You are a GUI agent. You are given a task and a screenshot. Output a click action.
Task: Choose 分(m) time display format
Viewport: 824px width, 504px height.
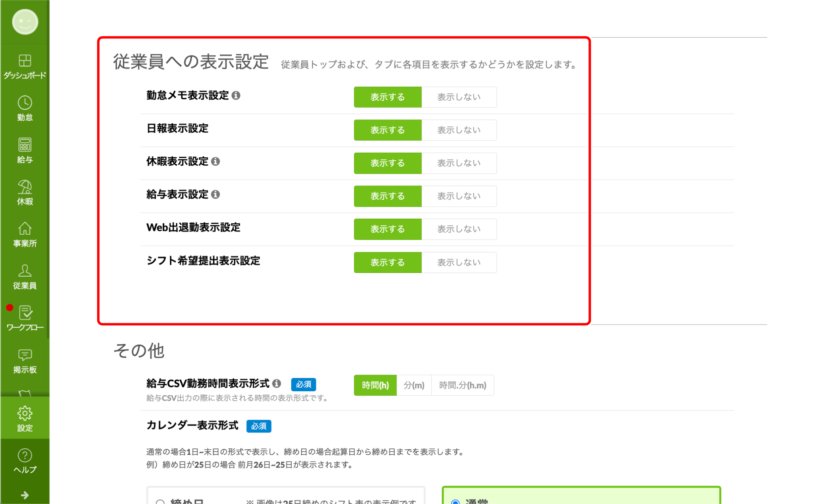[414, 385]
